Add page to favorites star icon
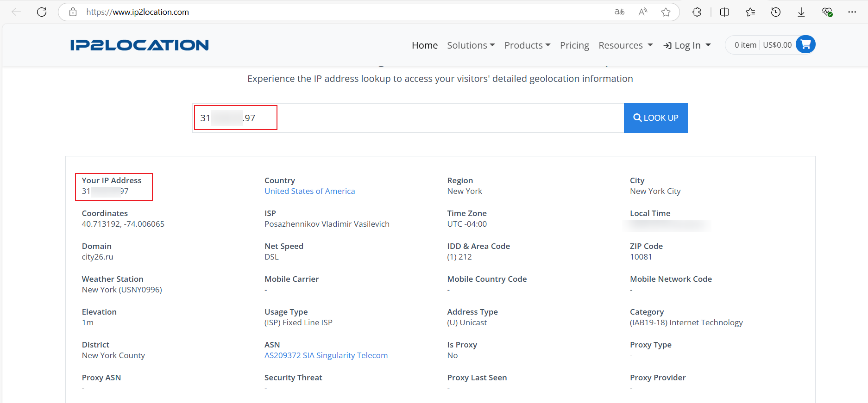The height and width of the screenshot is (403, 868). 666,12
